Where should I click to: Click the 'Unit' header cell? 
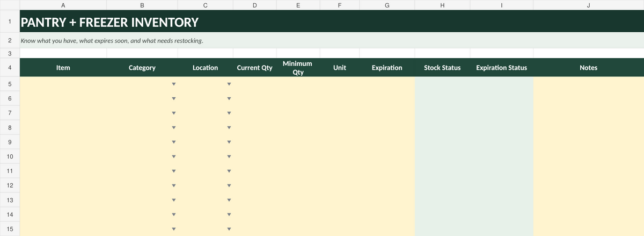pyautogui.click(x=339, y=68)
